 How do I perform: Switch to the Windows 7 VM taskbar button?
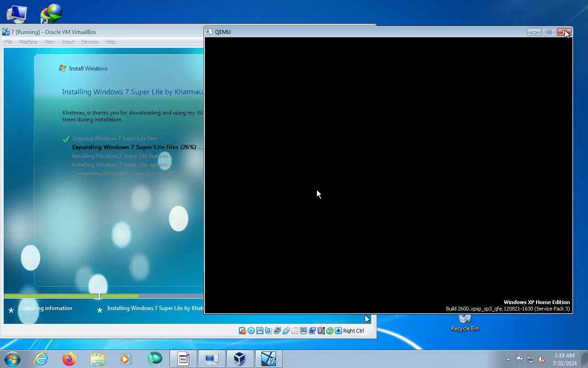(268, 359)
